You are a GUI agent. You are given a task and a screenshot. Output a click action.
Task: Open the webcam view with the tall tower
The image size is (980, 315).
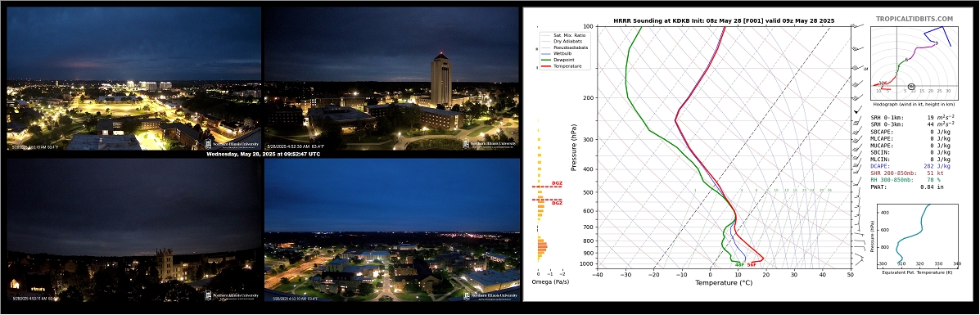[x=392, y=79]
